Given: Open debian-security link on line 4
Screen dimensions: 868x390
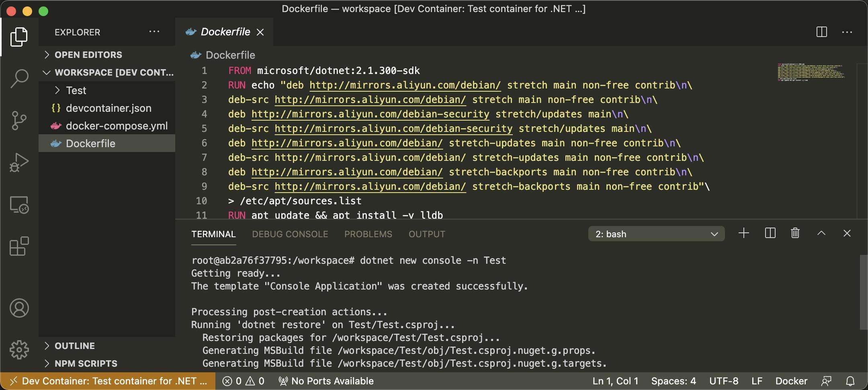Looking at the screenshot, I should pos(371,114).
